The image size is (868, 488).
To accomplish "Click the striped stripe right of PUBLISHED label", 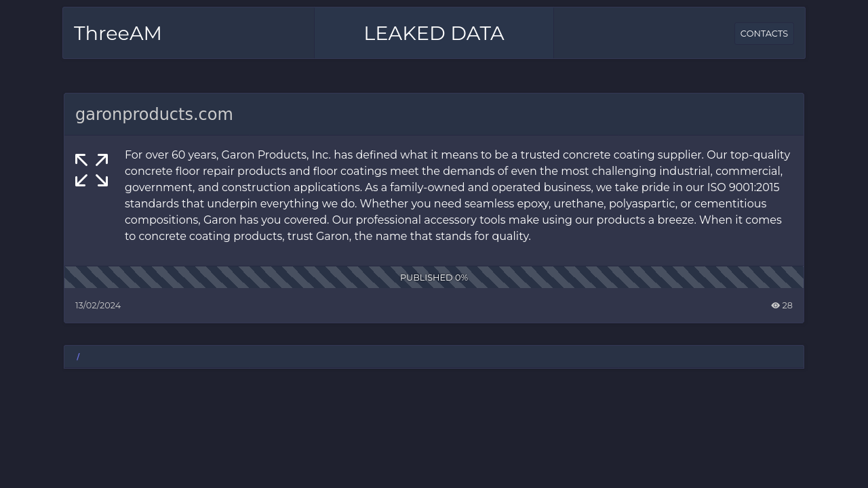I will [x=637, y=277].
